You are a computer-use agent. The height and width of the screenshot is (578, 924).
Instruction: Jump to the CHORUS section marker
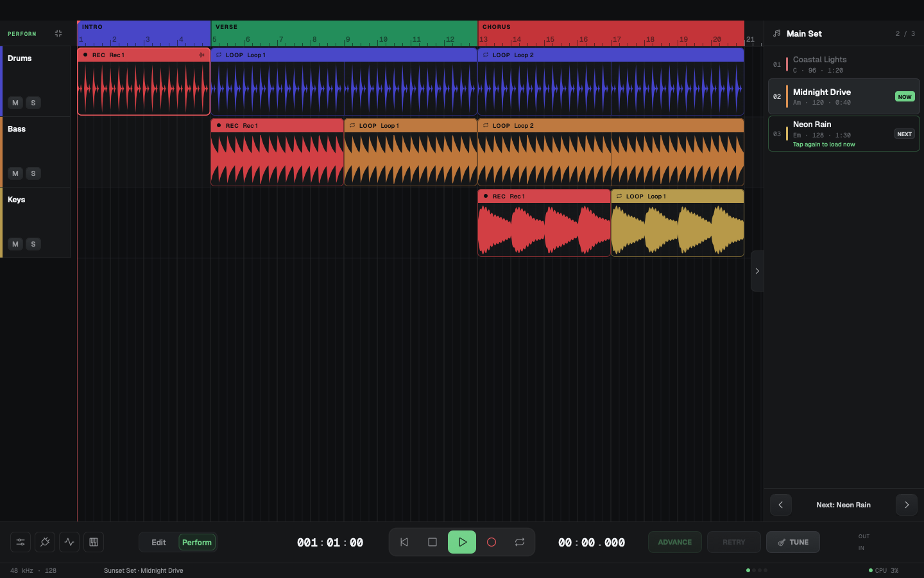click(x=612, y=27)
